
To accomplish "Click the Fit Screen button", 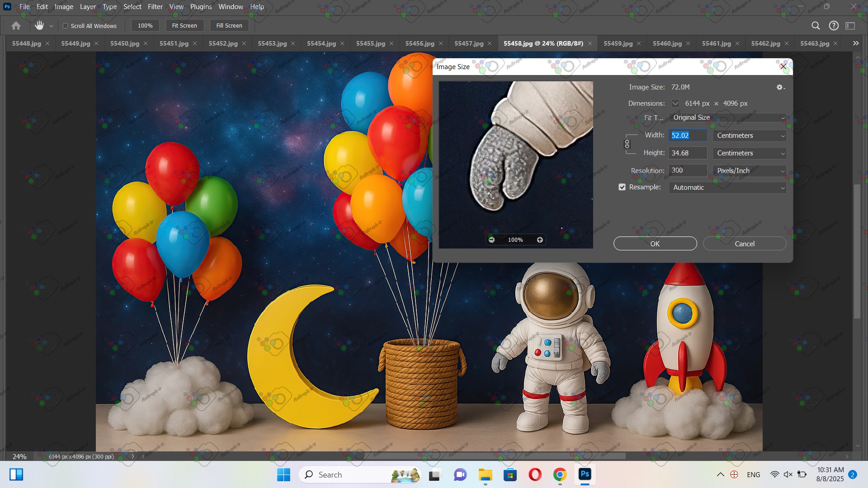I will pyautogui.click(x=184, y=26).
